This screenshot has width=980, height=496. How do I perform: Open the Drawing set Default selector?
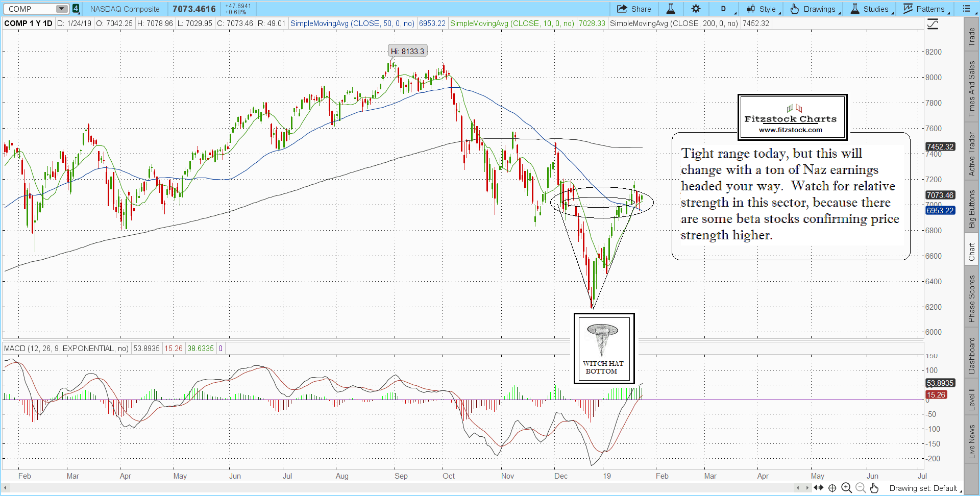pos(924,488)
